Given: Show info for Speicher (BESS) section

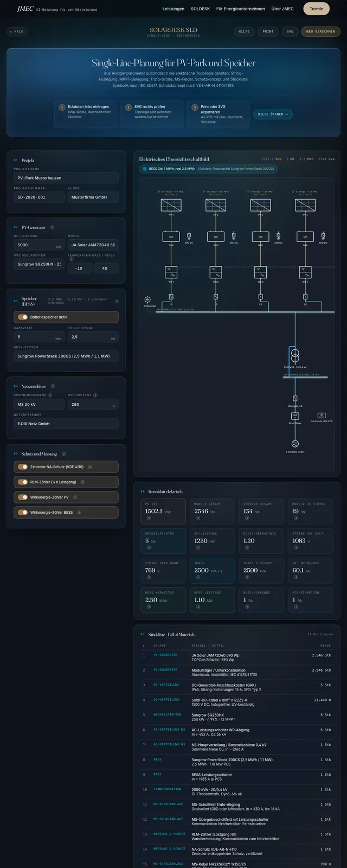Looking at the screenshot, I should tap(117, 301).
